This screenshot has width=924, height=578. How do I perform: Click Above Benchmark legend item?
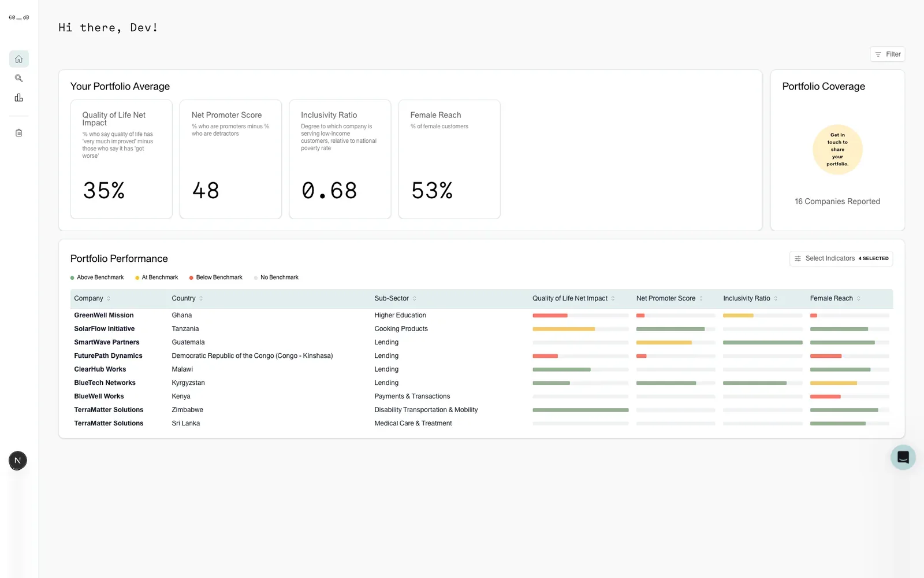coord(97,277)
